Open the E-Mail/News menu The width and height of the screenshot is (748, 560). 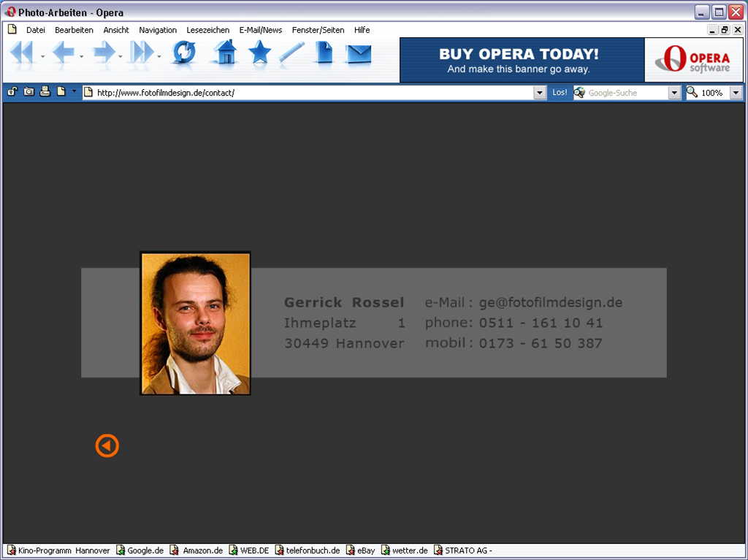[x=261, y=30]
